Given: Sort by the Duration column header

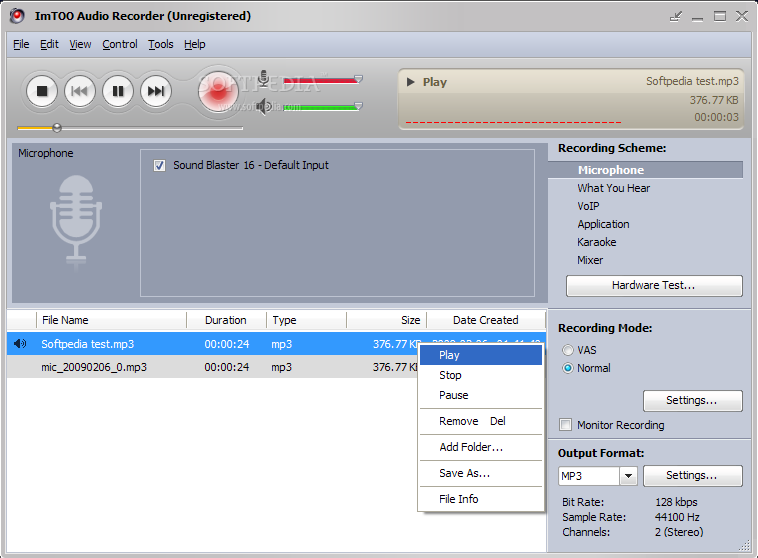Looking at the screenshot, I should tap(226, 320).
